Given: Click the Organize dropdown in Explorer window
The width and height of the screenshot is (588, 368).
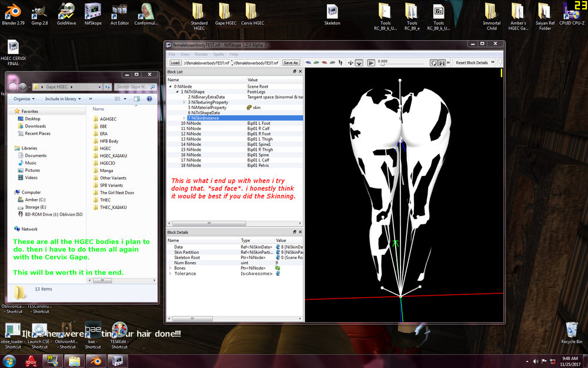Looking at the screenshot, I should click(x=24, y=99).
